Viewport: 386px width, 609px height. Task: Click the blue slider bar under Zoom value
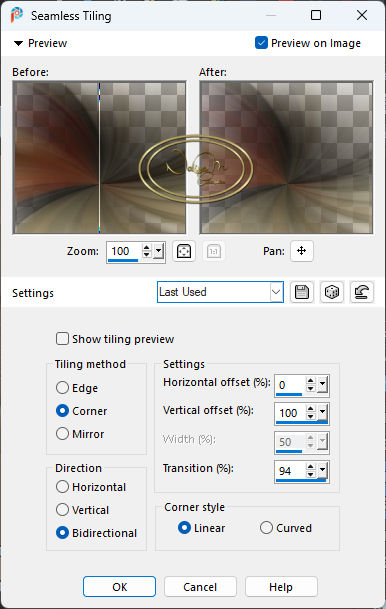(x=123, y=261)
